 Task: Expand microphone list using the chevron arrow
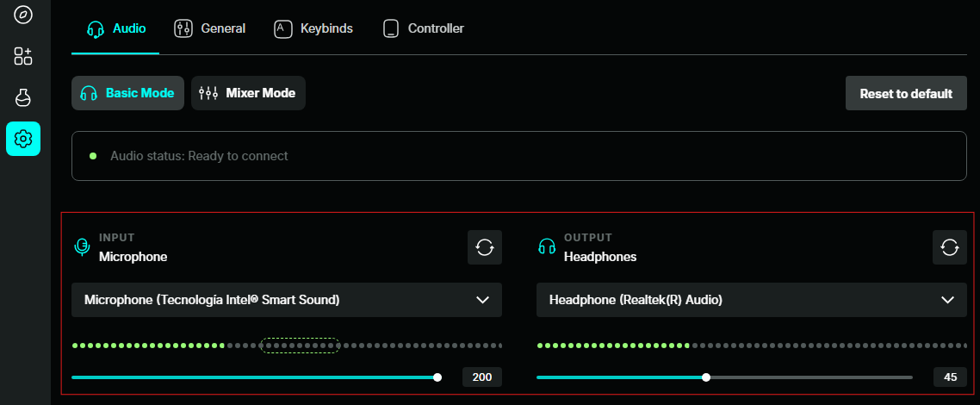coord(482,300)
